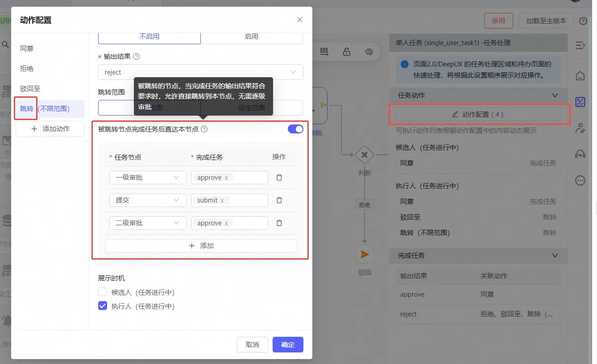The image size is (597, 364).
Task: Collapse the 任务动作 section
Action: click(555, 95)
